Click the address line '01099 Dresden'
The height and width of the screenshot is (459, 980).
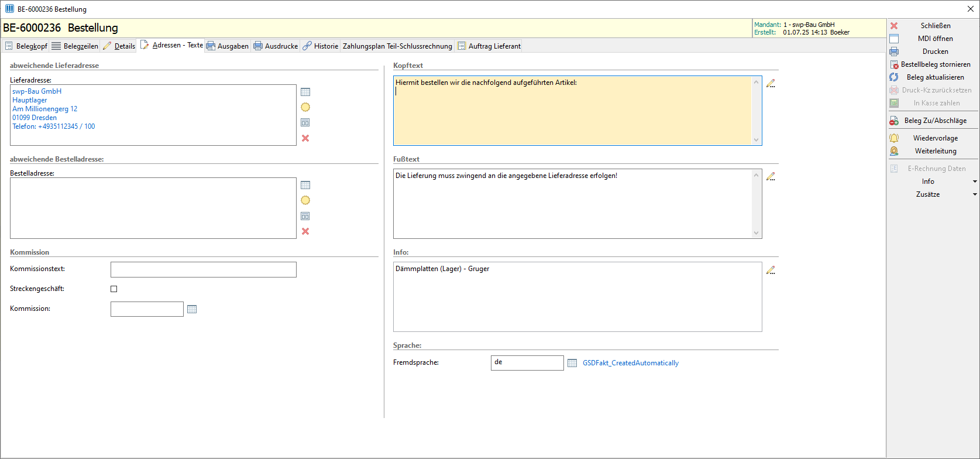pyautogui.click(x=35, y=118)
